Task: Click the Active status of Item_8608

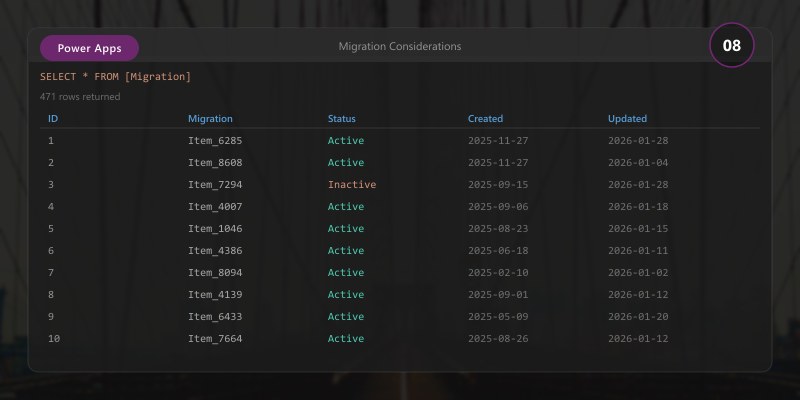Action: (346, 162)
